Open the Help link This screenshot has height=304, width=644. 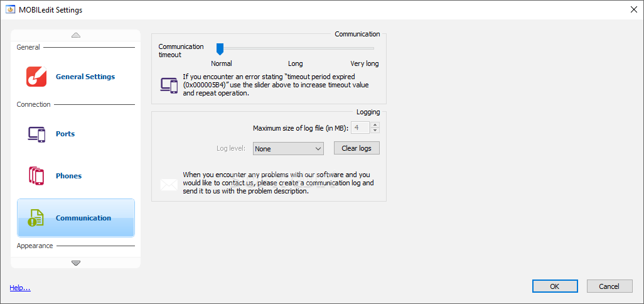20,288
